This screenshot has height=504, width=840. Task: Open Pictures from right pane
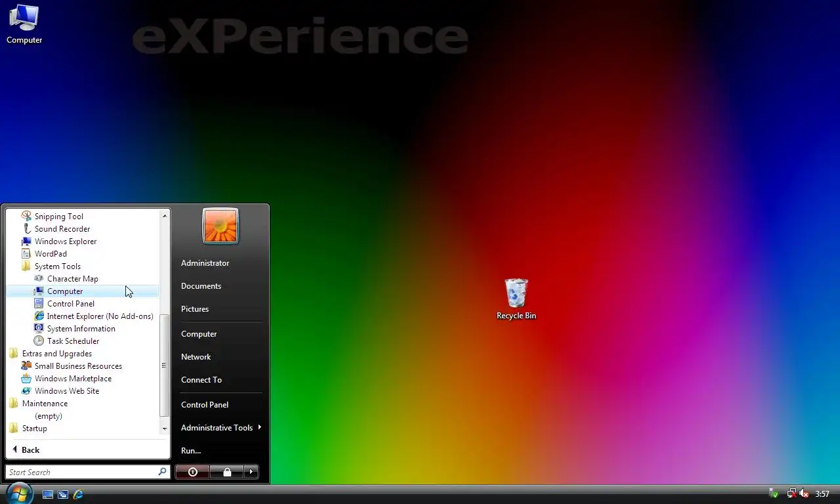[x=195, y=309]
